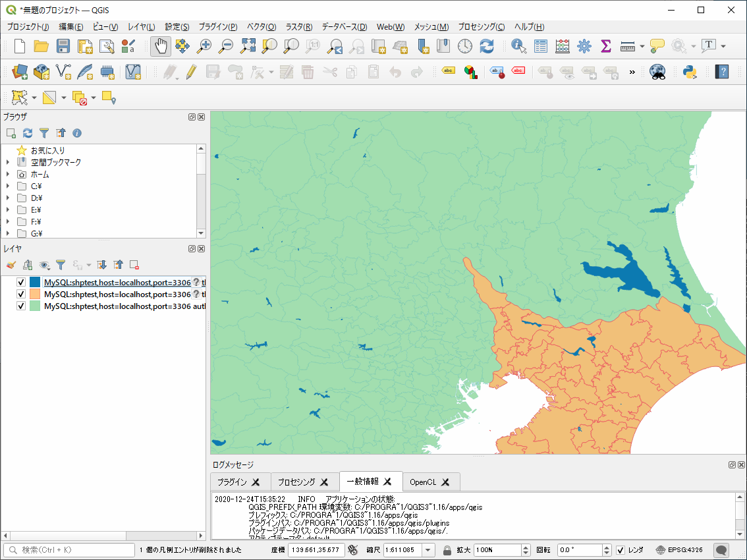
Task: Toggle visibility of the green MySQL layer
Action: 21,306
